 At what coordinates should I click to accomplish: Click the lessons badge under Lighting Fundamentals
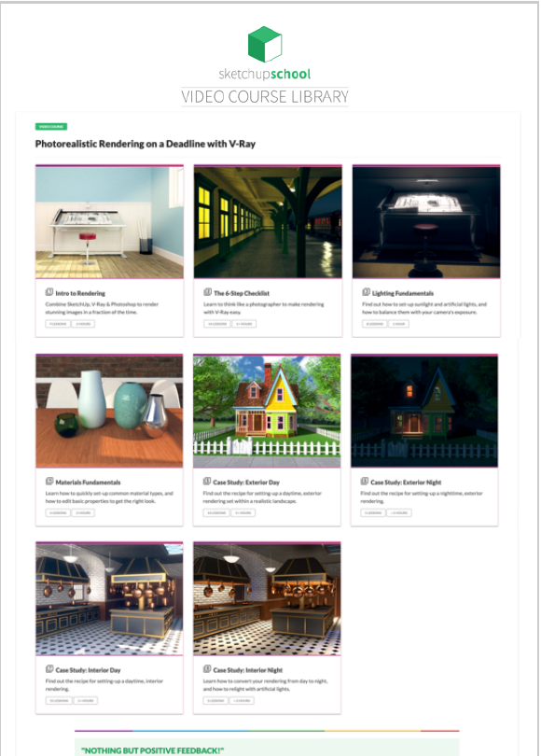(x=374, y=324)
